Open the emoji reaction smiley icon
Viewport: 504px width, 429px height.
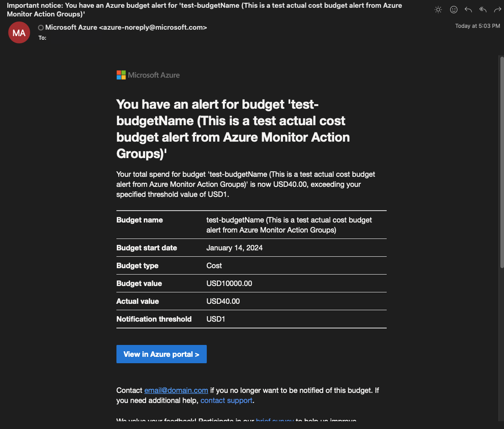coord(453,10)
